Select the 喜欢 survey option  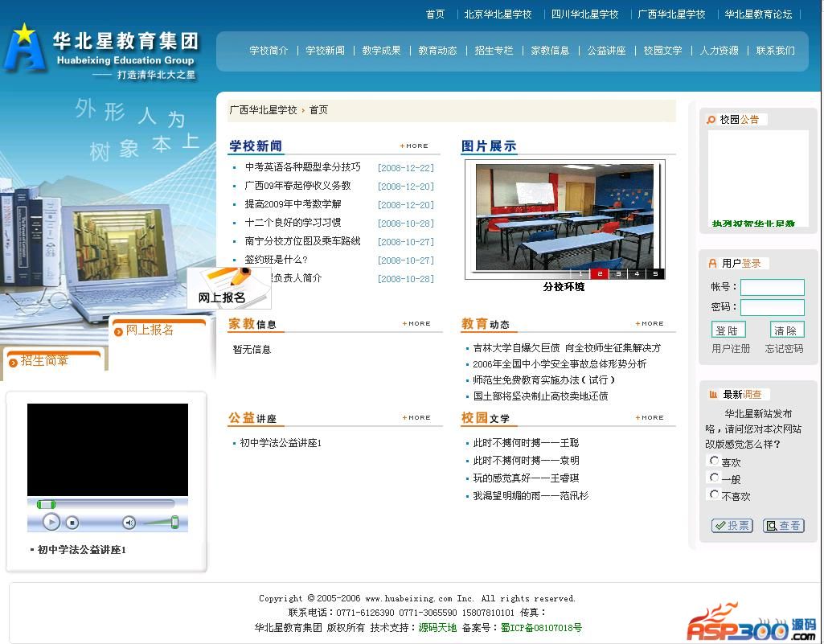[x=714, y=461]
